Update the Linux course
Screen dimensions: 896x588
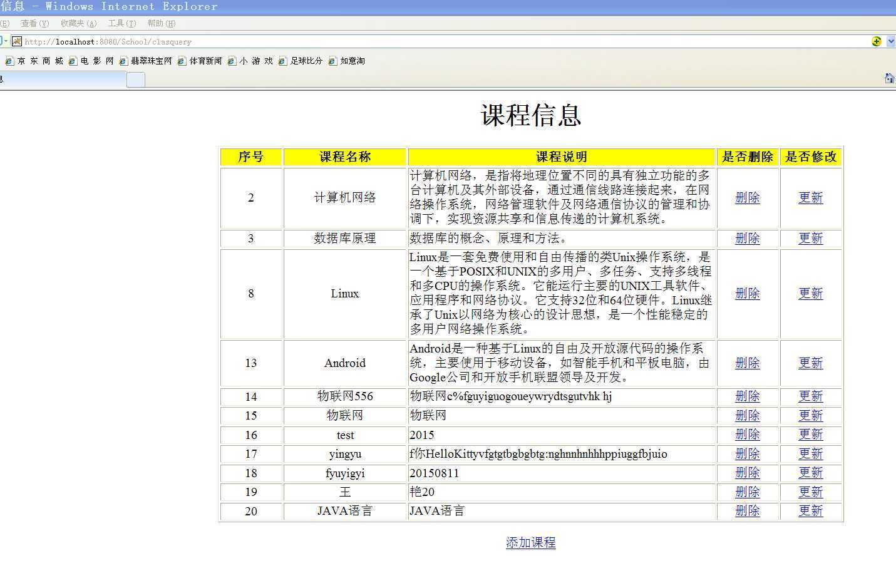[x=811, y=294]
